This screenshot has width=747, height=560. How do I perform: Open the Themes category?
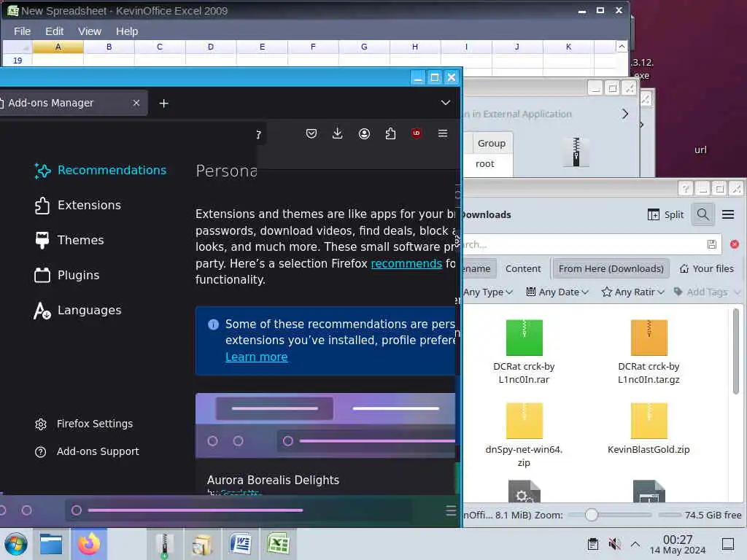click(x=69, y=240)
